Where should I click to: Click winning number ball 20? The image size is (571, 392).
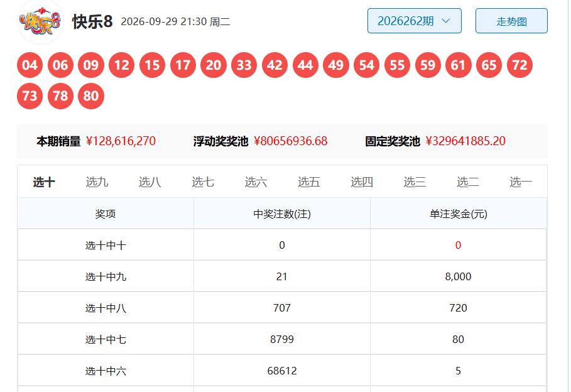click(214, 65)
